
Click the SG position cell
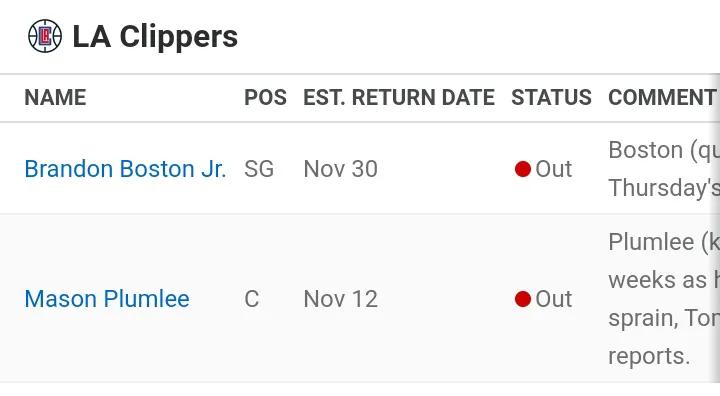[x=259, y=169]
